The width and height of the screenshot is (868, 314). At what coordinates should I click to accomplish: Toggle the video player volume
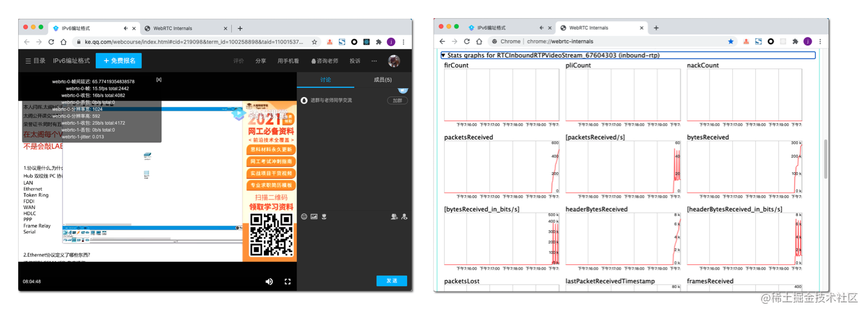point(269,281)
